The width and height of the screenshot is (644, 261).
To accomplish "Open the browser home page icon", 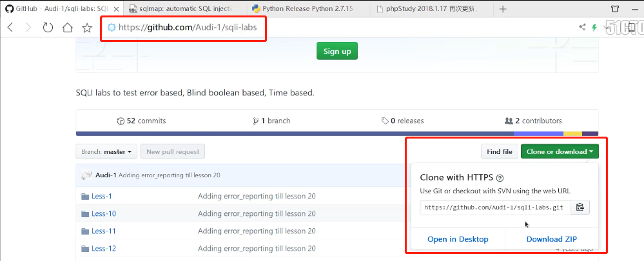I will (67, 28).
